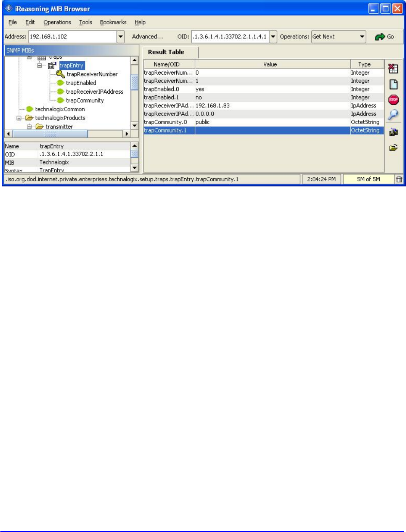Click the Name/OID column header
Image resolution: width=406 pixels, height=532 pixels.
coord(169,64)
